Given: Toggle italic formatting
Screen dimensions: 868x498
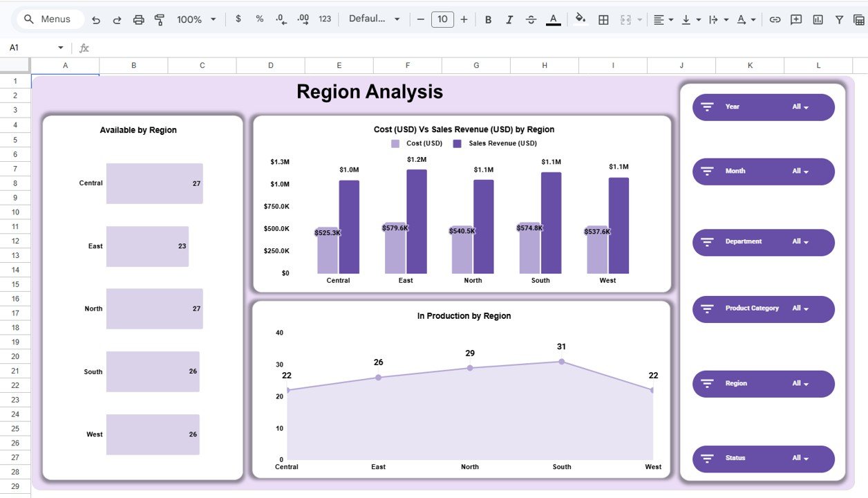Looking at the screenshot, I should pyautogui.click(x=509, y=19).
